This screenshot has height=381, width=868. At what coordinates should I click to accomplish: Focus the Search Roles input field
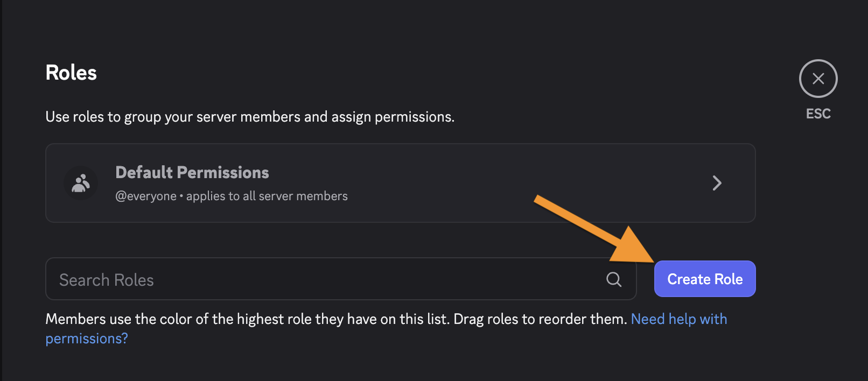(341, 279)
